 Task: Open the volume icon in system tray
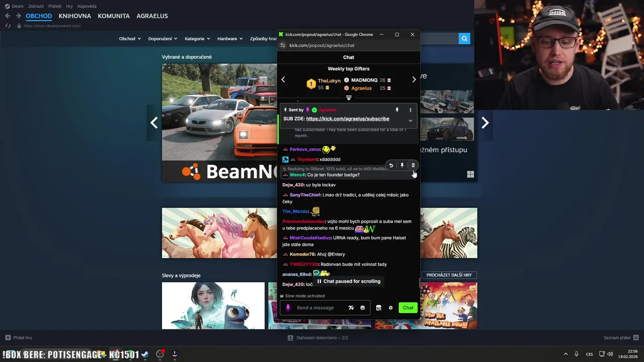[x=610, y=354]
